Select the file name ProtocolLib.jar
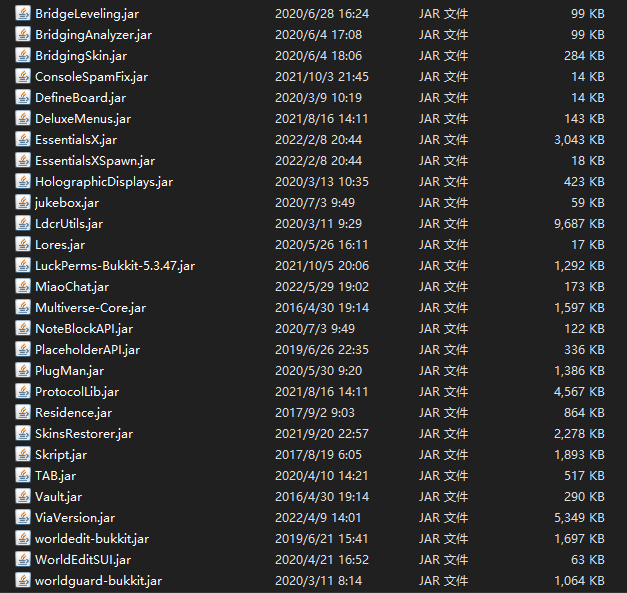 pos(77,392)
